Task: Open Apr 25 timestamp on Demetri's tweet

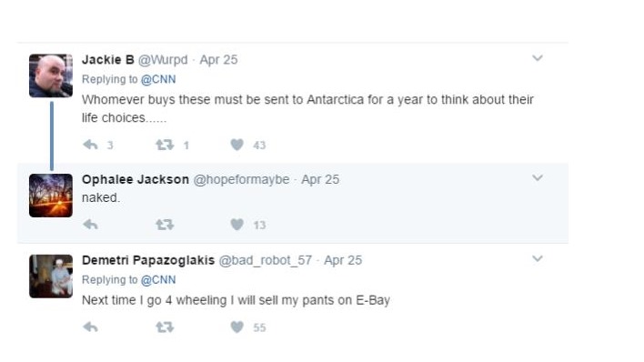Action: pos(343,260)
